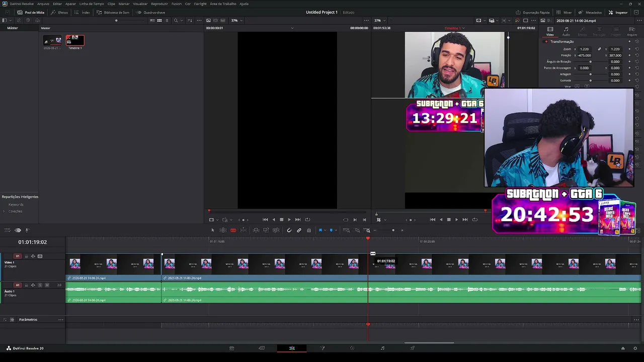Open the Fusion menu
The height and width of the screenshot is (362, 644).
[x=177, y=4]
